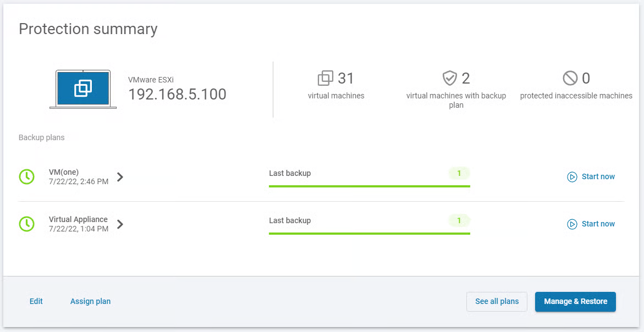Choose the Assign plan link

coord(90,301)
